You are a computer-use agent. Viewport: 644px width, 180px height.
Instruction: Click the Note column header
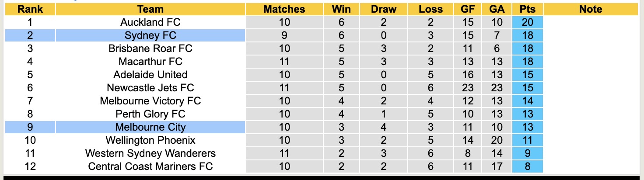(x=591, y=9)
